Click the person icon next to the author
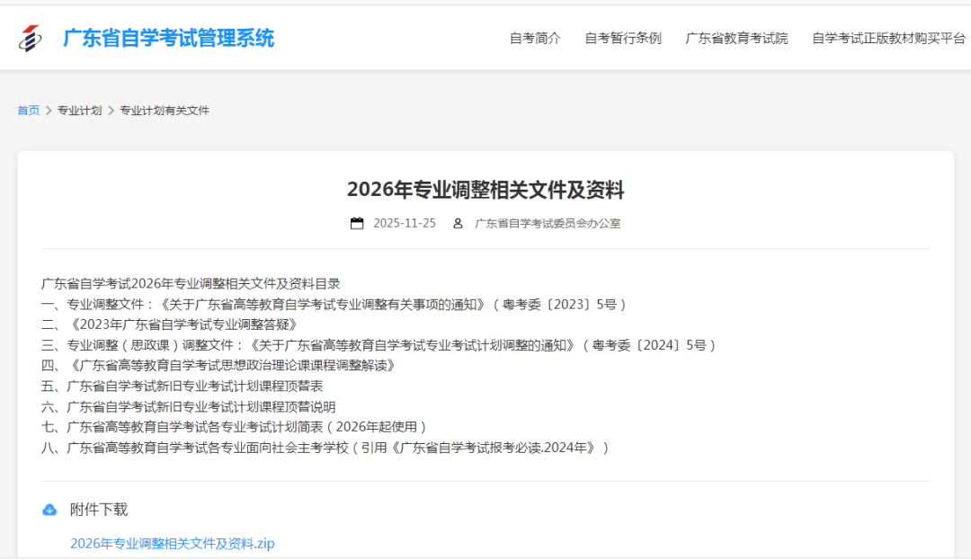Screen dimensions: 971x560 tap(458, 223)
